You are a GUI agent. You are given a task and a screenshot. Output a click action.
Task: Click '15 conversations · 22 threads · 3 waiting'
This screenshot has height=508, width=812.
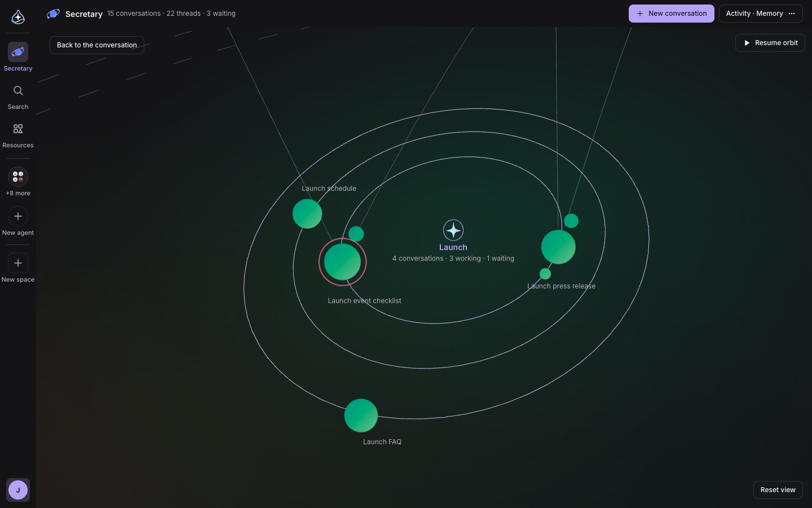171,14
